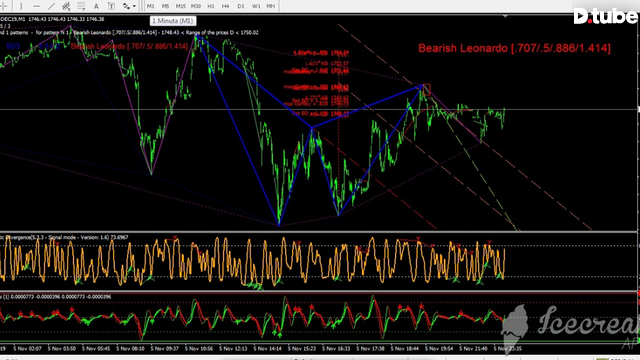
Task: Select the Vertical Line drawing tool
Action: coord(21,6)
